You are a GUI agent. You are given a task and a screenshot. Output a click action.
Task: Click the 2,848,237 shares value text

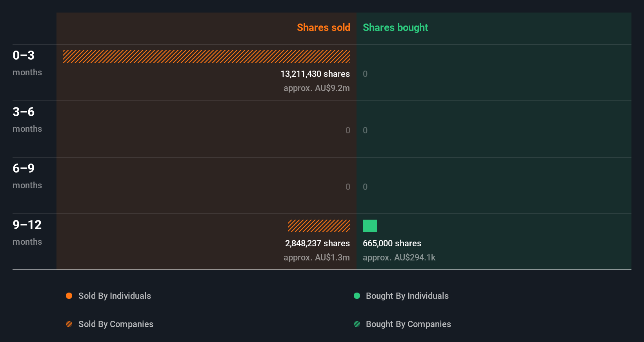[317, 243]
